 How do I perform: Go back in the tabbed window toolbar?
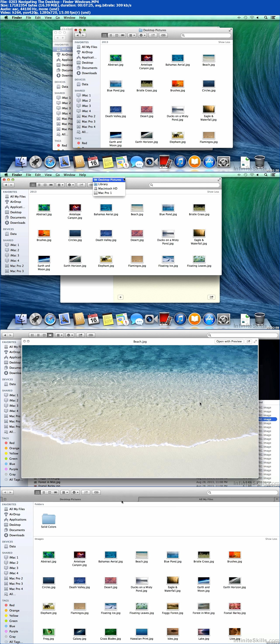(x=5, y=492)
